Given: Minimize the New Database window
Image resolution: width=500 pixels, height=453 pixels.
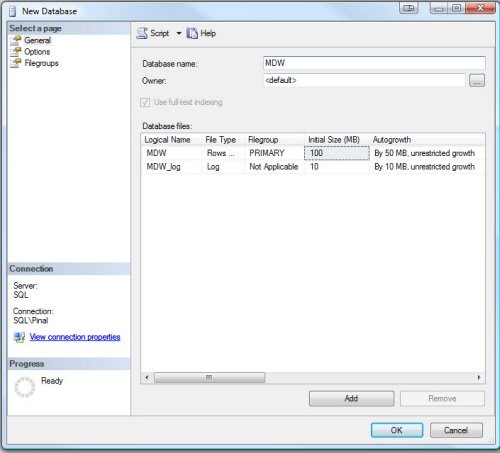Looking at the screenshot, I should [439, 8].
